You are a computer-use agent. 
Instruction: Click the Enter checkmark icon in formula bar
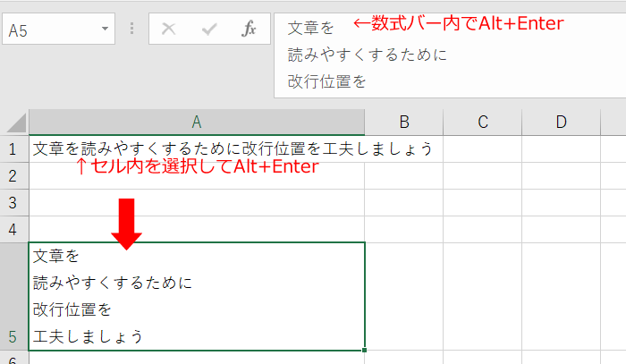(209, 30)
